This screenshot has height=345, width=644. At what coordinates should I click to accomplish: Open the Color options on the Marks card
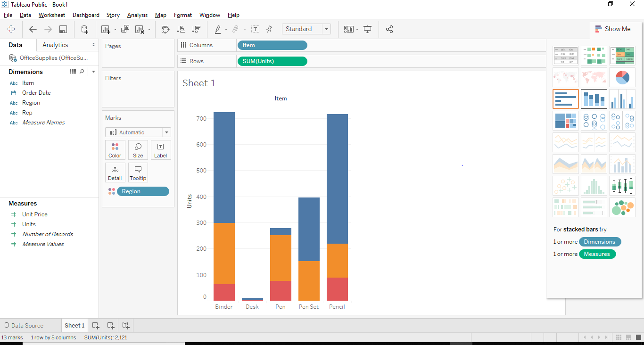click(x=115, y=149)
